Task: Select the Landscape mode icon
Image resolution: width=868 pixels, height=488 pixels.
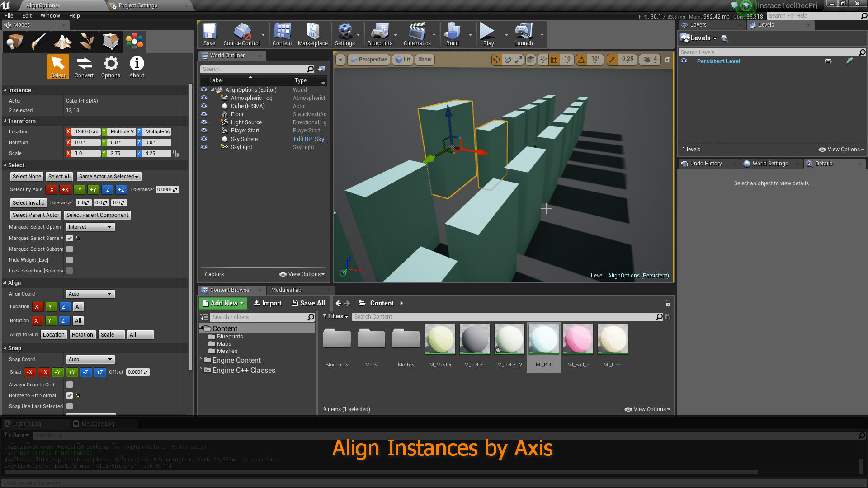Action: (62, 42)
